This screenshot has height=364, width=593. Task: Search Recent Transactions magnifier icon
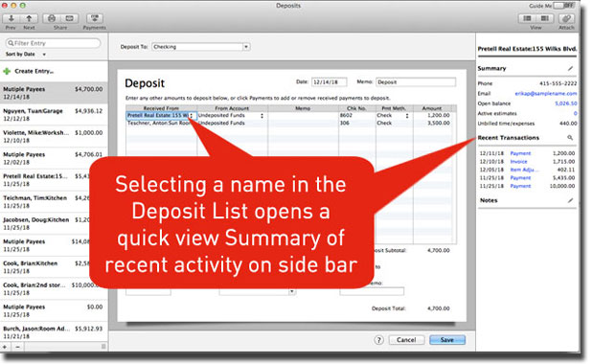(570, 138)
